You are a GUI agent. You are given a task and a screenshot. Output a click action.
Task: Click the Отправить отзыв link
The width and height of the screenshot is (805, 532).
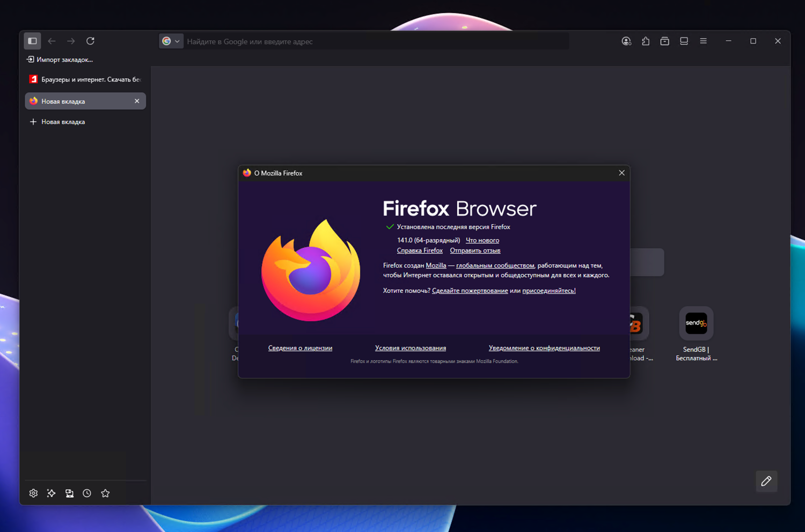point(475,250)
